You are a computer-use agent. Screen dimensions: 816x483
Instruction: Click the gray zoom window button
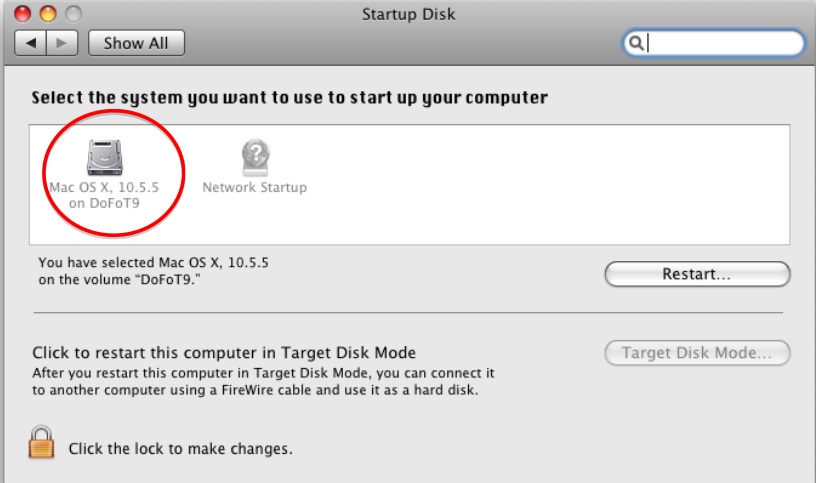pyautogui.click(x=73, y=14)
